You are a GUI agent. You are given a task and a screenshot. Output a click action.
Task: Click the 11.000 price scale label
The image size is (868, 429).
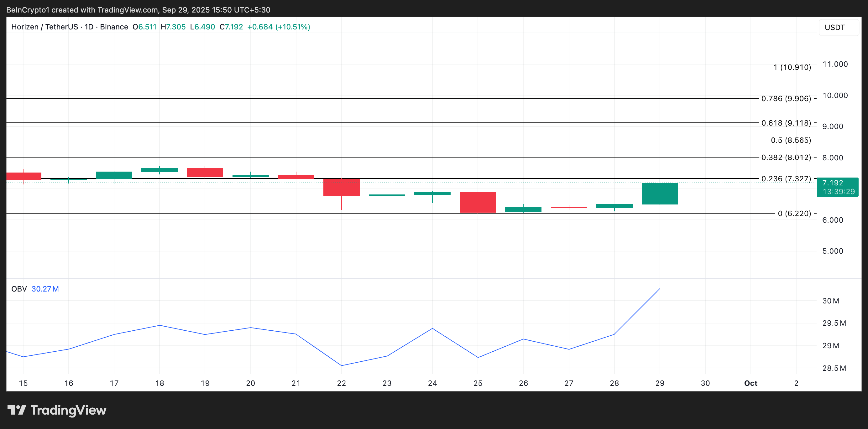835,64
